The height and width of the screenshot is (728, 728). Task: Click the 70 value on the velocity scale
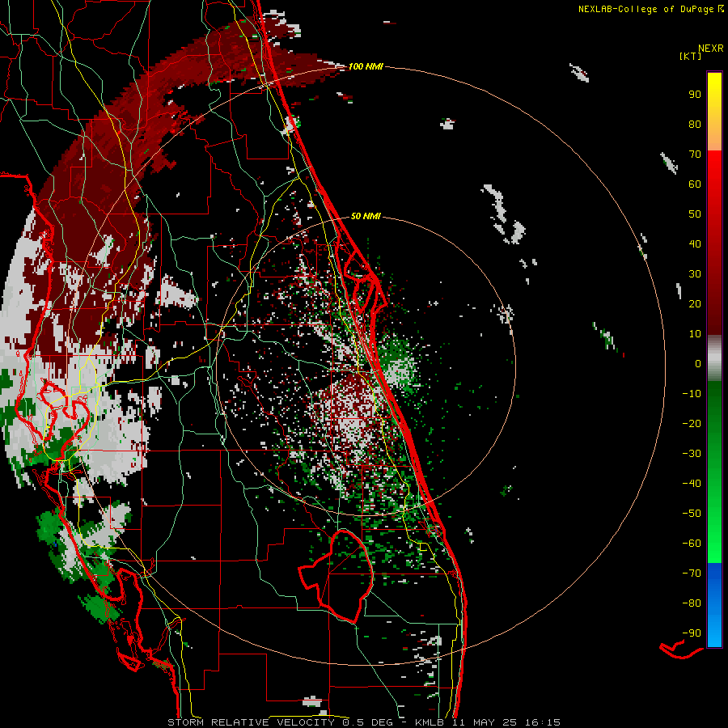click(695, 154)
